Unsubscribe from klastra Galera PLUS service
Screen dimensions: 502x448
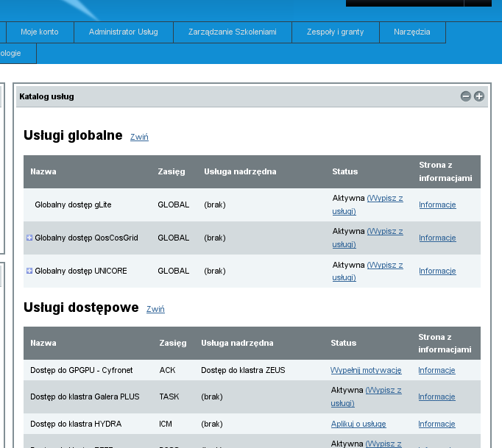point(367,397)
